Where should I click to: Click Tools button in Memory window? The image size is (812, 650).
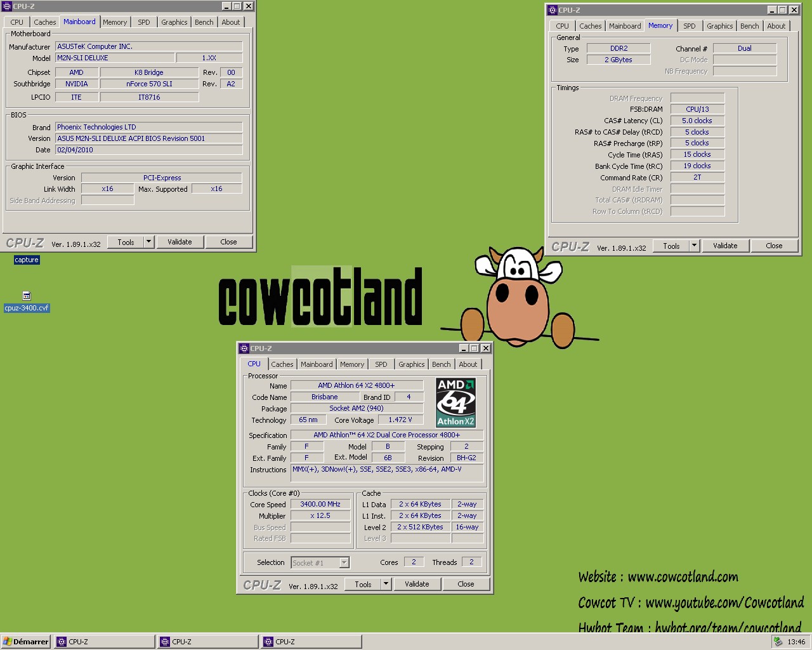[x=671, y=246]
